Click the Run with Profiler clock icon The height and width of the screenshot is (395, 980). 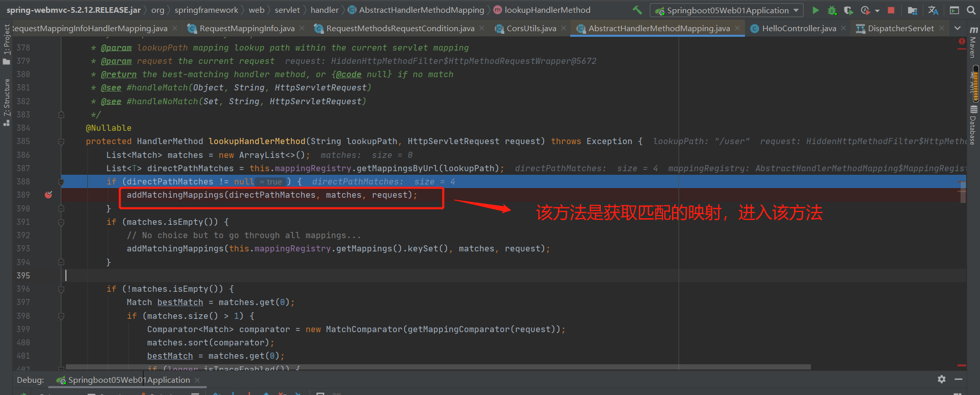(x=865, y=10)
